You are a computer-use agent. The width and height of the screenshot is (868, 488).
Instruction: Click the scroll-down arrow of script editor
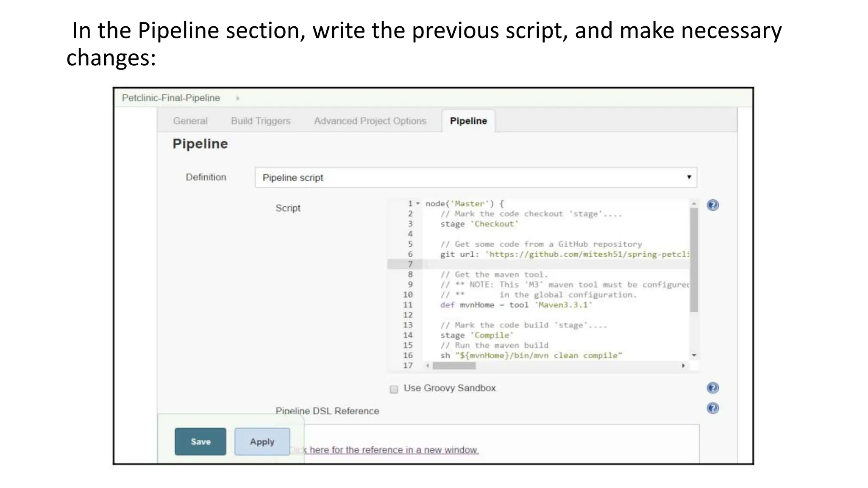[x=694, y=355]
